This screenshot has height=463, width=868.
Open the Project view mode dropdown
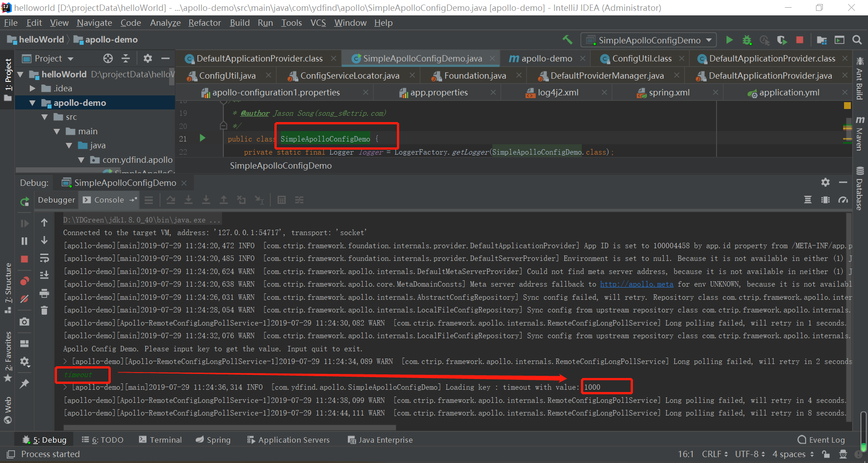point(71,58)
